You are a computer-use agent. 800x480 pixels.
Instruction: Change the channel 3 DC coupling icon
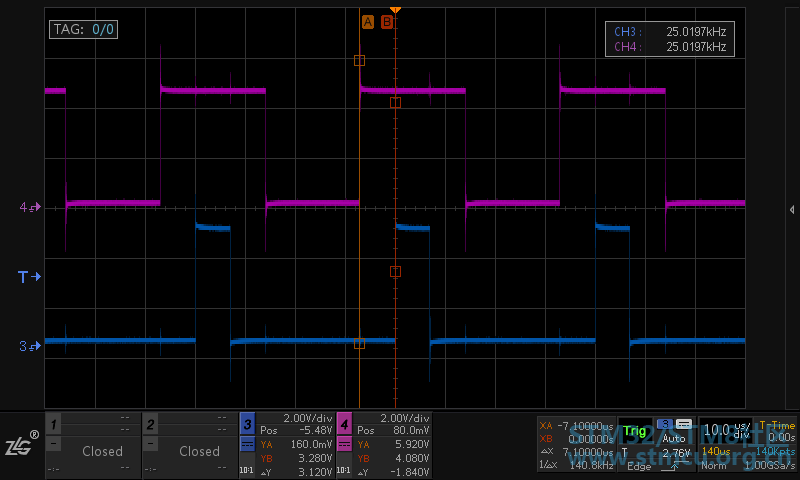[247, 444]
